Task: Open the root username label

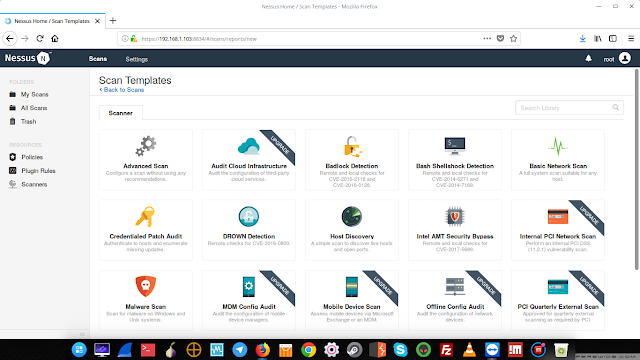Action: pos(609,59)
